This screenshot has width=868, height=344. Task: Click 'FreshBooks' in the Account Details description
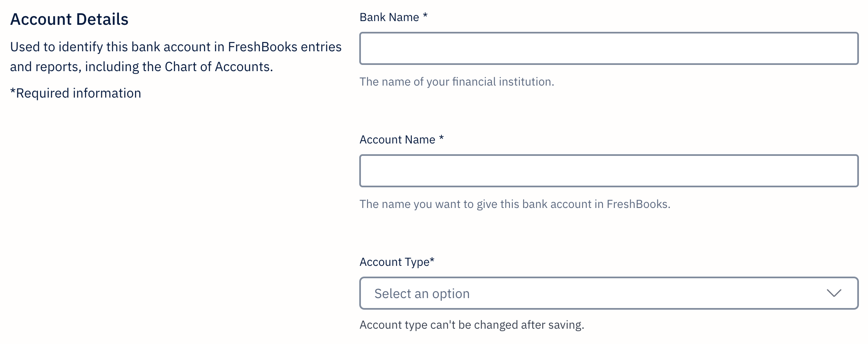tap(262, 47)
